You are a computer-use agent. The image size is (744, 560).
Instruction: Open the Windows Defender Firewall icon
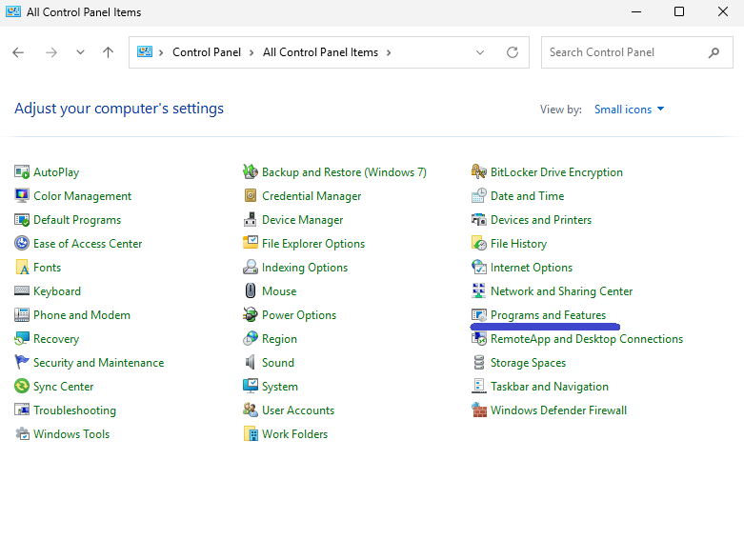pos(479,410)
